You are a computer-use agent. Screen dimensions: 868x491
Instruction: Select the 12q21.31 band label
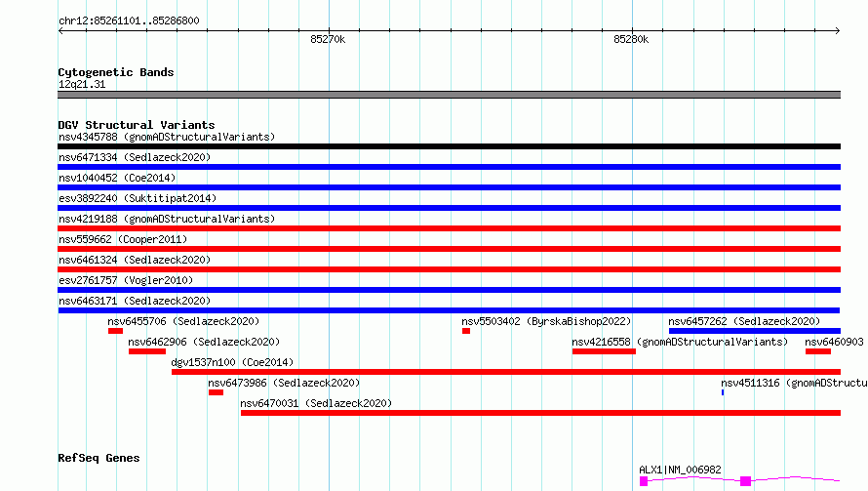tap(82, 84)
